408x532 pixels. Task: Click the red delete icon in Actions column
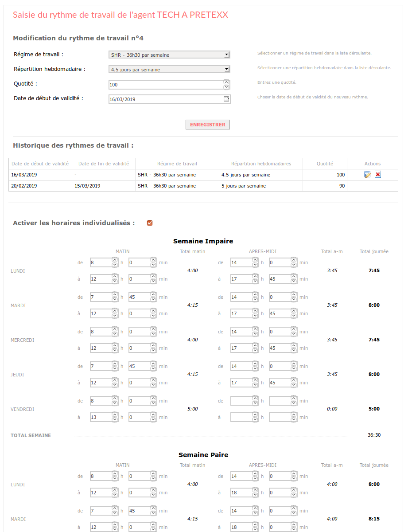(378, 175)
